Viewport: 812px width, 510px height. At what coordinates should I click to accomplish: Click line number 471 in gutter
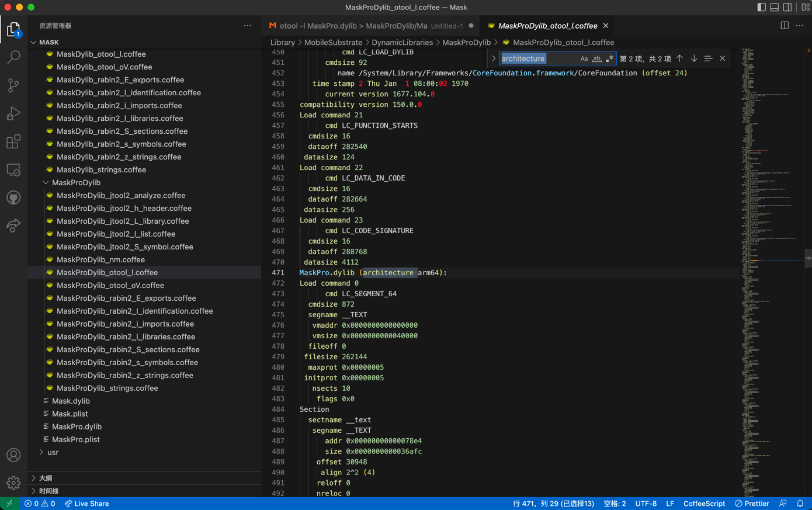pos(277,273)
